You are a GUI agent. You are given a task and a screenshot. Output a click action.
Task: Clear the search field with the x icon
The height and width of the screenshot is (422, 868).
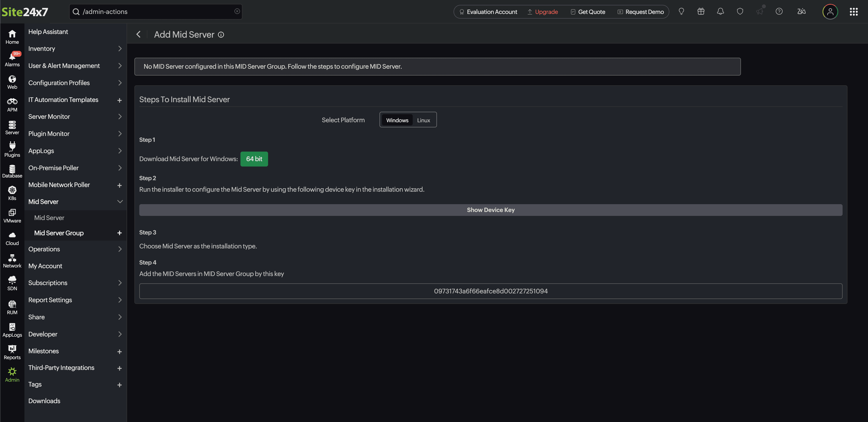click(237, 11)
